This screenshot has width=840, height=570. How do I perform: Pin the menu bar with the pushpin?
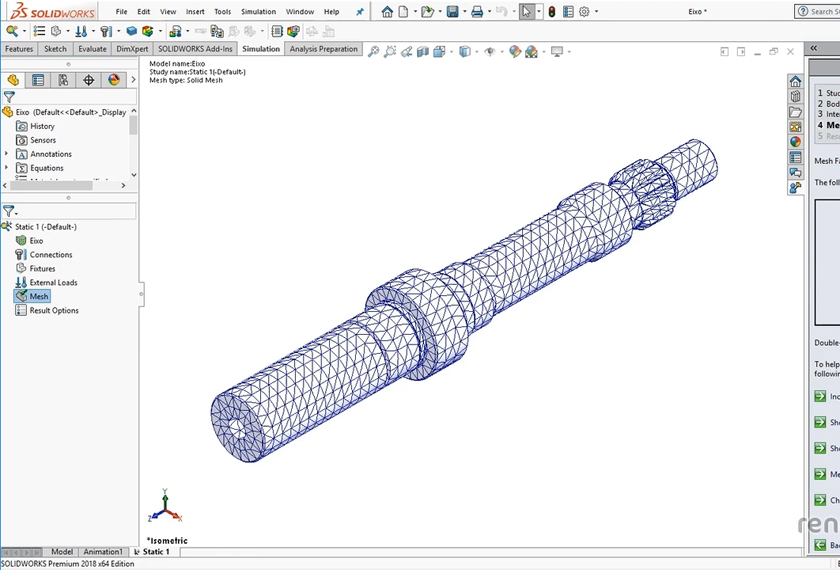click(360, 12)
